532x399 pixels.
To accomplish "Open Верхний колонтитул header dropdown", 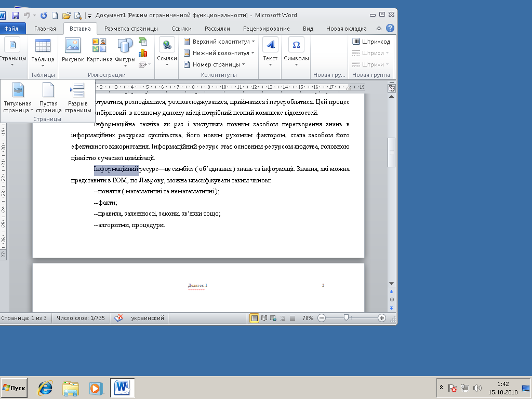I will (219, 42).
